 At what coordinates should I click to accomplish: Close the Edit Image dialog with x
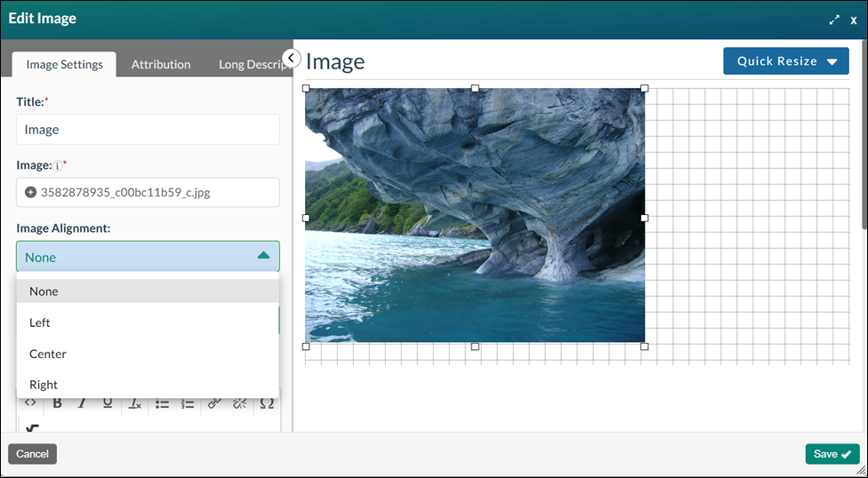(x=854, y=20)
